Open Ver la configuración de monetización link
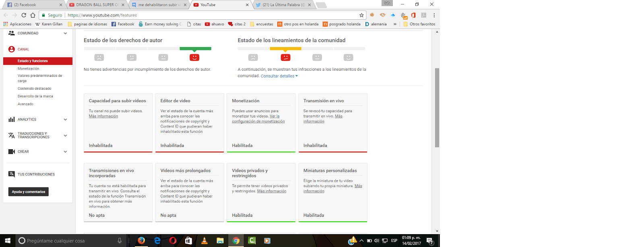Image resolution: width=644 pixels, height=247 pixels. (x=258, y=119)
